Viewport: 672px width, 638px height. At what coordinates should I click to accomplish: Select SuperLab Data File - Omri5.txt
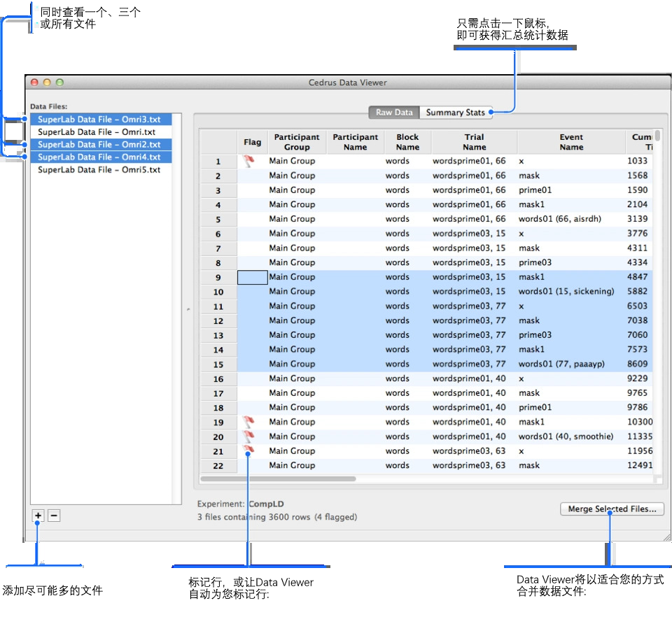[x=101, y=169]
